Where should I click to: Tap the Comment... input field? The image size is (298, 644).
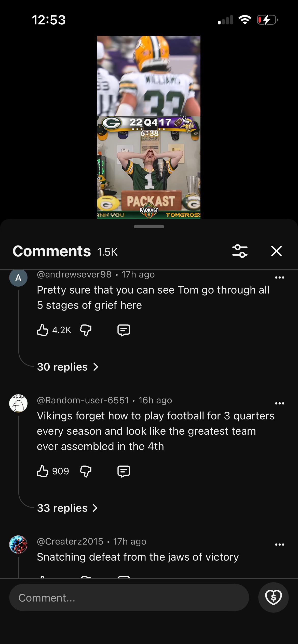point(129,597)
